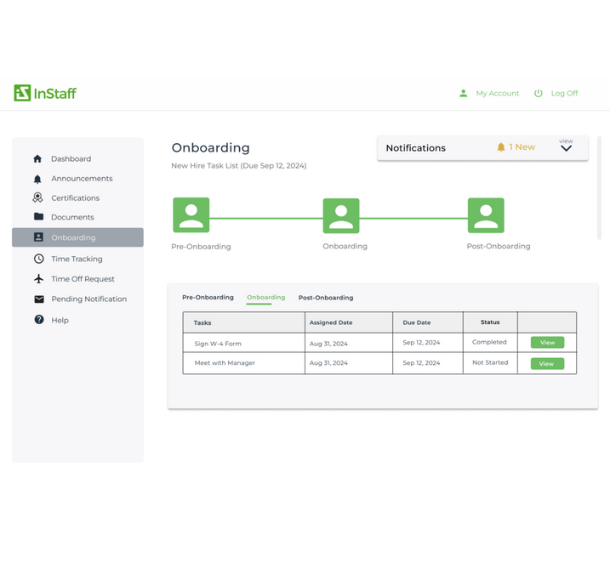Switch to the Pre-Onboarding tab
The width and height of the screenshot is (610, 582).
pyautogui.click(x=208, y=297)
